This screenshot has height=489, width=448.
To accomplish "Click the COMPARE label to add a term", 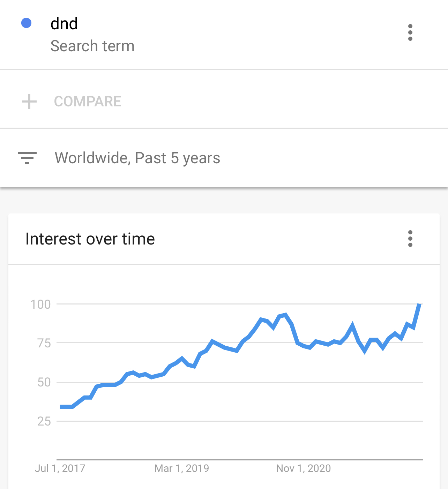I will 88,101.
